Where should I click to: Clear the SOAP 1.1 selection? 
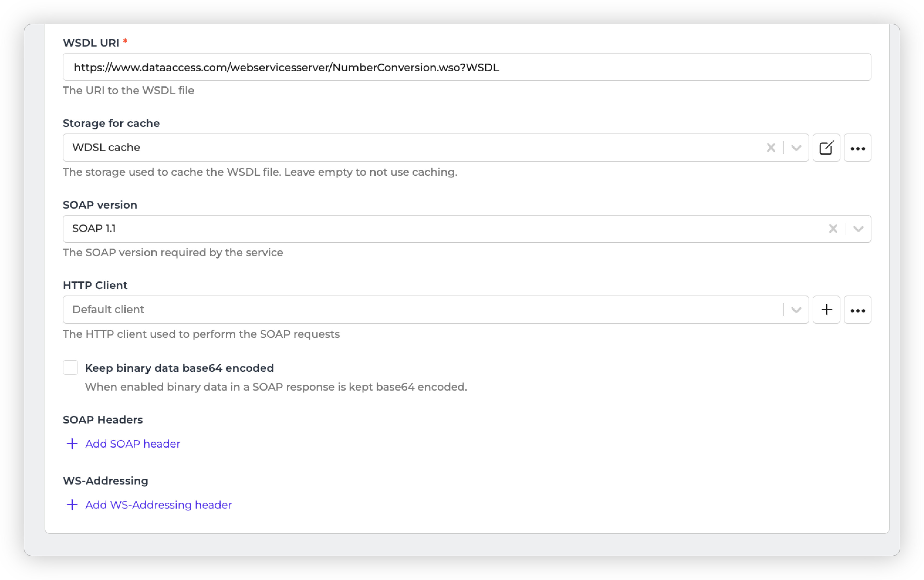[833, 229]
